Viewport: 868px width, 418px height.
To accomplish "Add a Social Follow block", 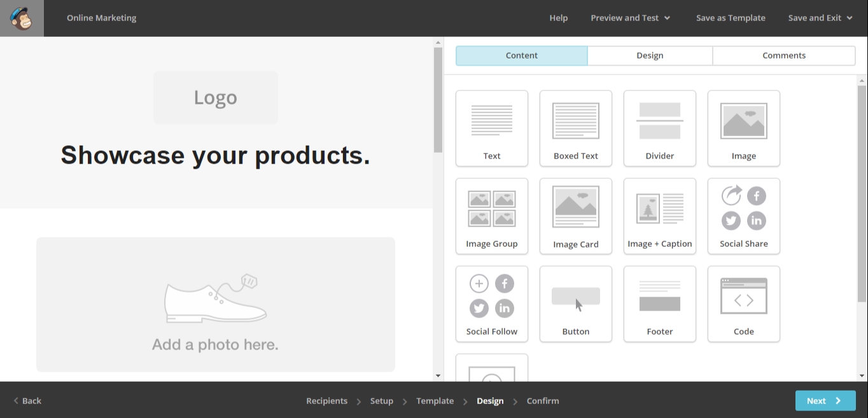I will coord(492,304).
